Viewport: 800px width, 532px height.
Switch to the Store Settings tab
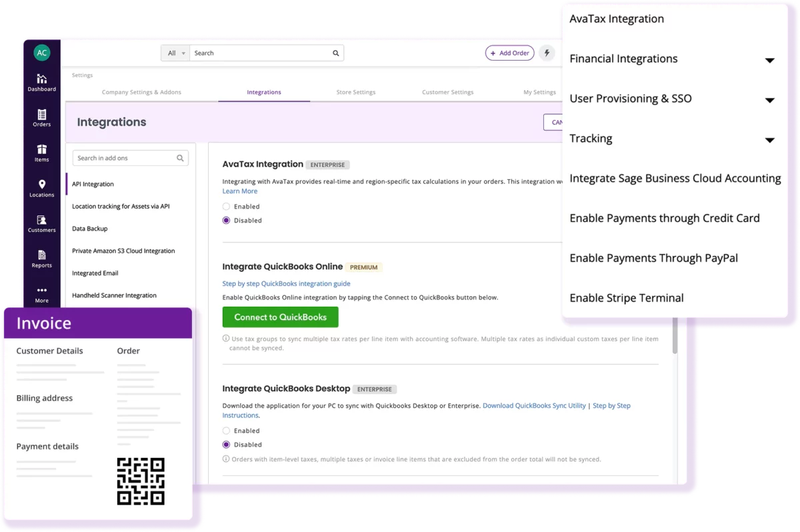point(355,92)
